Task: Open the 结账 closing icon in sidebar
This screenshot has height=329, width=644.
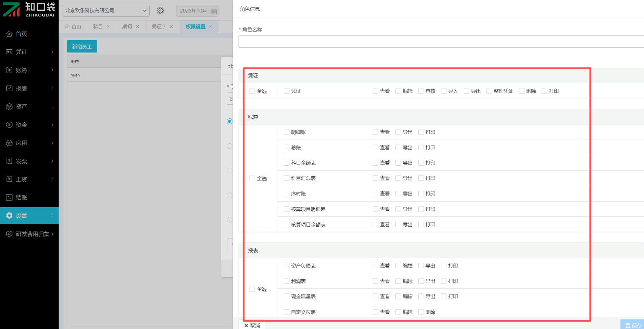Action: (9, 198)
